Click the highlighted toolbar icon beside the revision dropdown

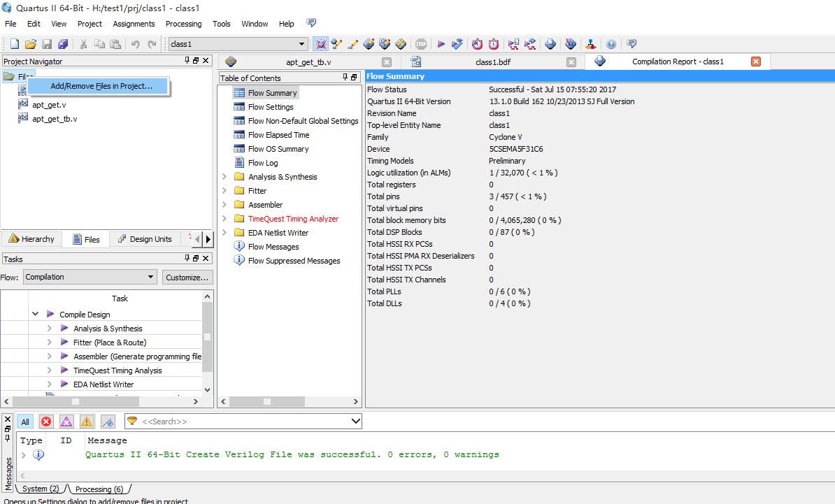320,44
